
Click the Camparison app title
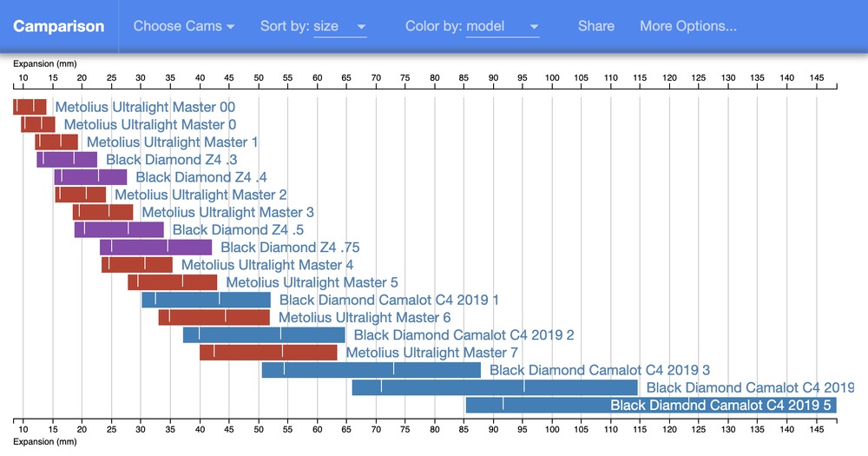point(59,26)
